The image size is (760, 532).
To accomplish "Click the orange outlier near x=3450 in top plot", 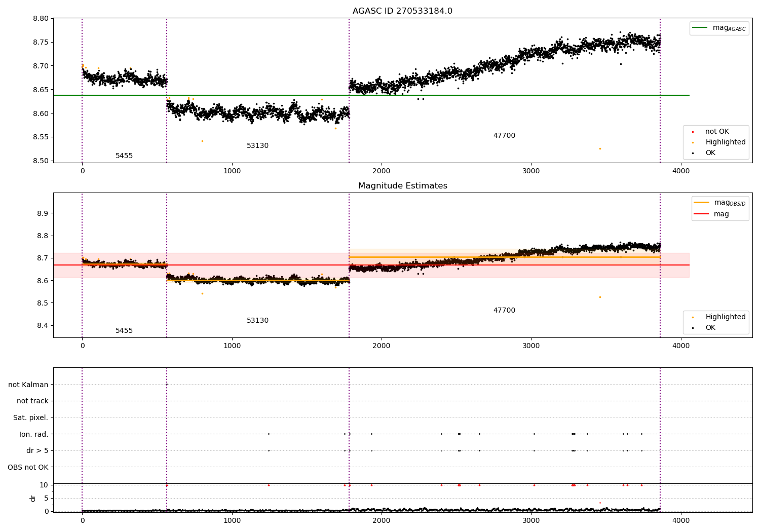I will (600, 148).
